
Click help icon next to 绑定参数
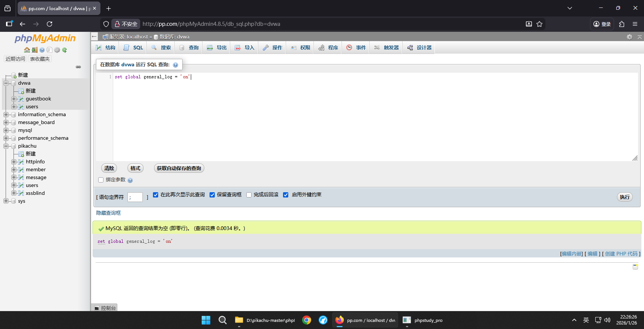[130, 180]
